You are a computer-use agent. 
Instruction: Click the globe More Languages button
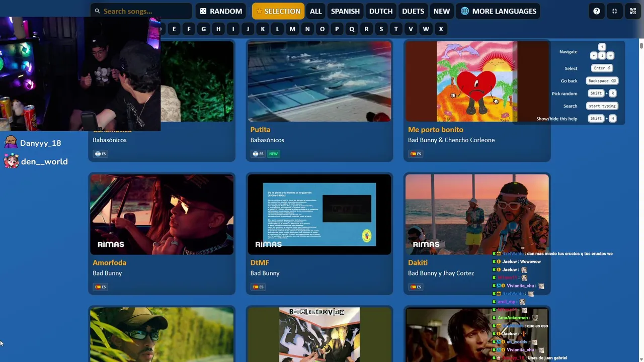[499, 11]
